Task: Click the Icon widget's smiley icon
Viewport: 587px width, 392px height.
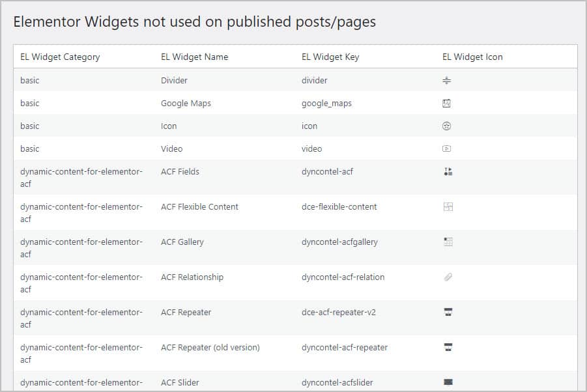Action: pos(447,126)
